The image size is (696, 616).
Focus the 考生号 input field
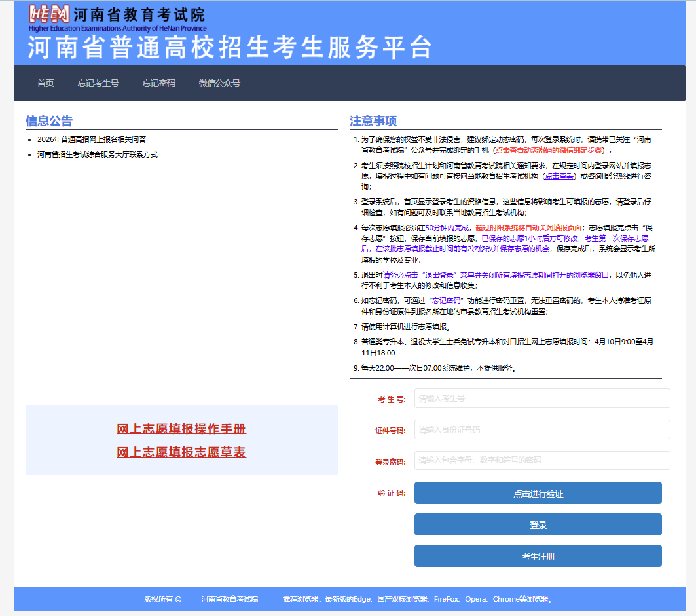(541, 398)
